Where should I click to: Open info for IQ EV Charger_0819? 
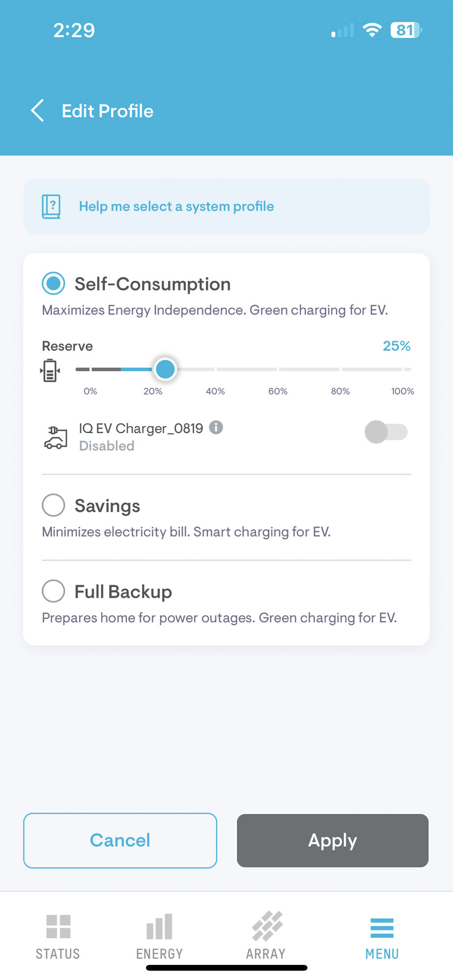216,427
